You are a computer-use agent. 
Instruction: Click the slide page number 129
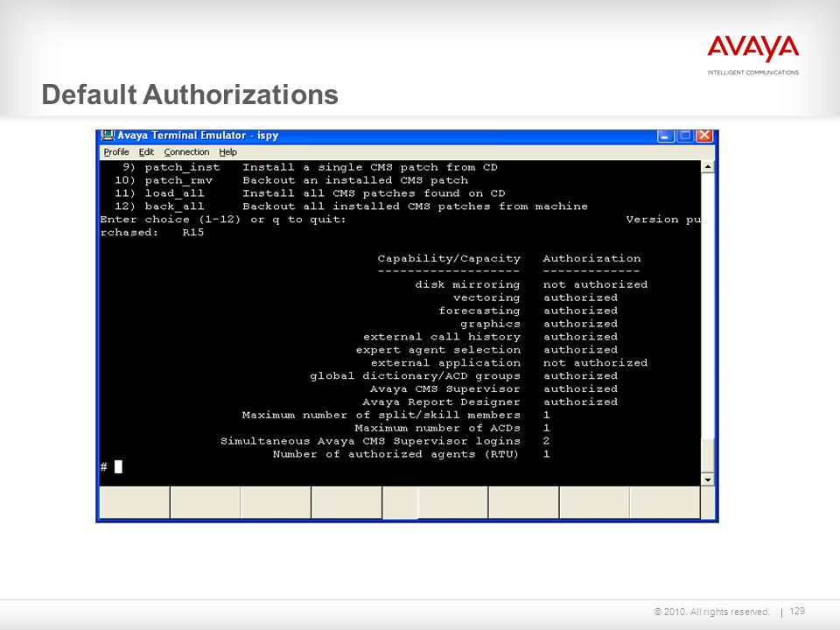[x=797, y=611]
